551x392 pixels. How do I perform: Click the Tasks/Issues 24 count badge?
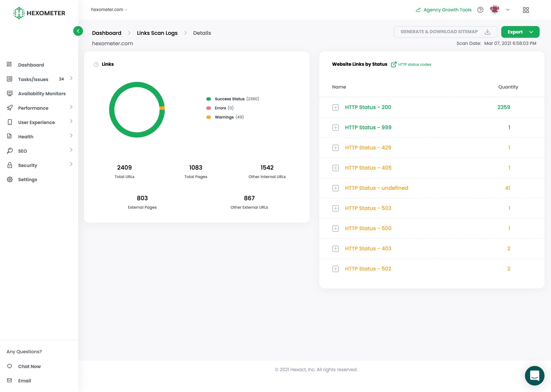[61, 79]
